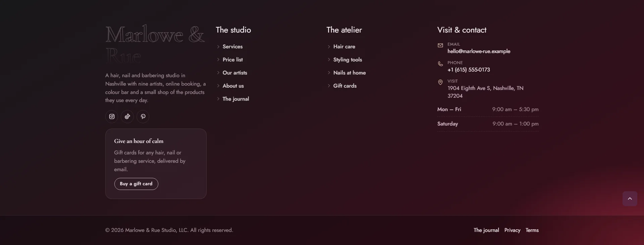Image resolution: width=644 pixels, height=245 pixels.
Task: Open the About us link
Action: click(x=233, y=86)
